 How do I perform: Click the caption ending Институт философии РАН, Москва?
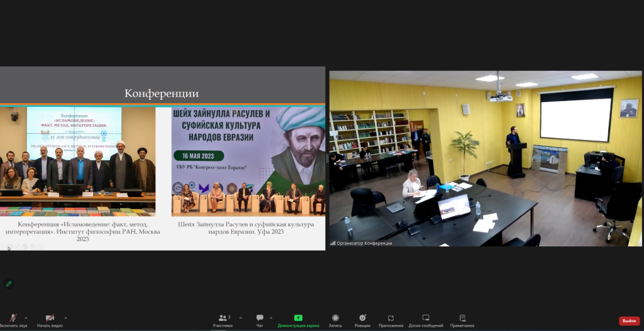[x=82, y=231]
